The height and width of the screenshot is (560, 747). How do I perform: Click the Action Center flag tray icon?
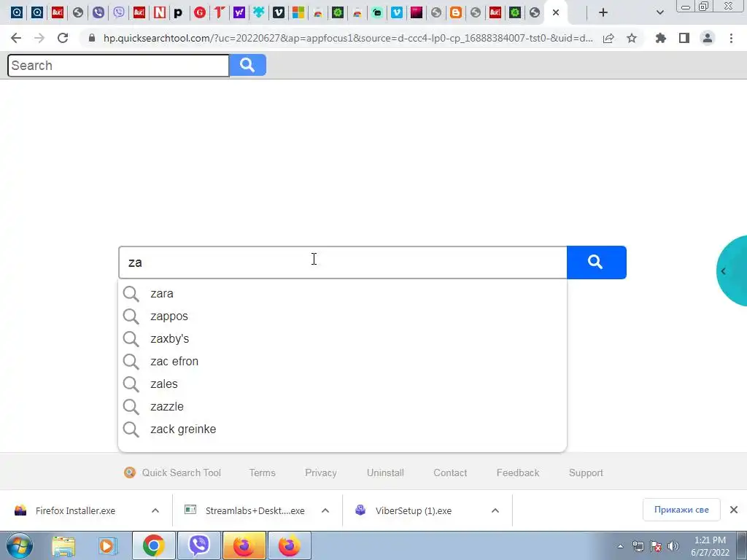[x=656, y=547]
